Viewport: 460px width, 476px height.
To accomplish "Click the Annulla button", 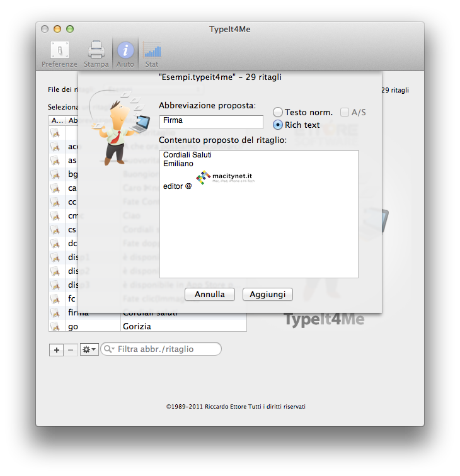I will [210, 295].
